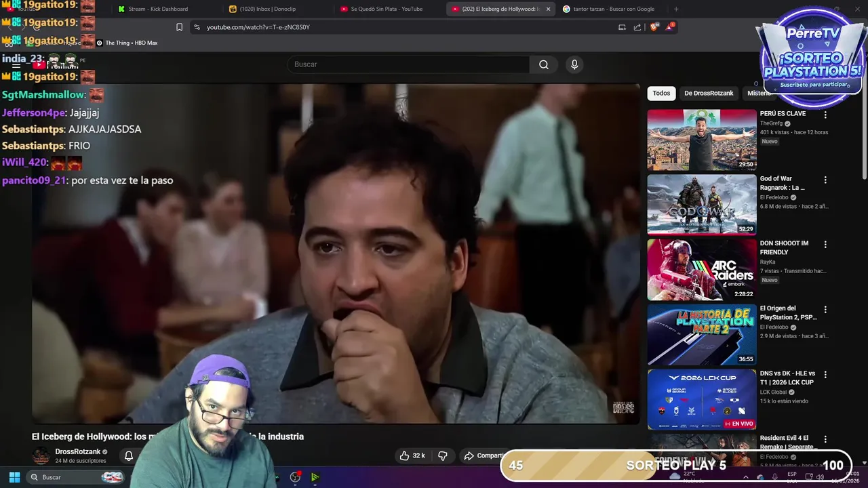The width and height of the screenshot is (868, 488).
Task: Click the cast/screen icon in address bar
Action: click(622, 27)
